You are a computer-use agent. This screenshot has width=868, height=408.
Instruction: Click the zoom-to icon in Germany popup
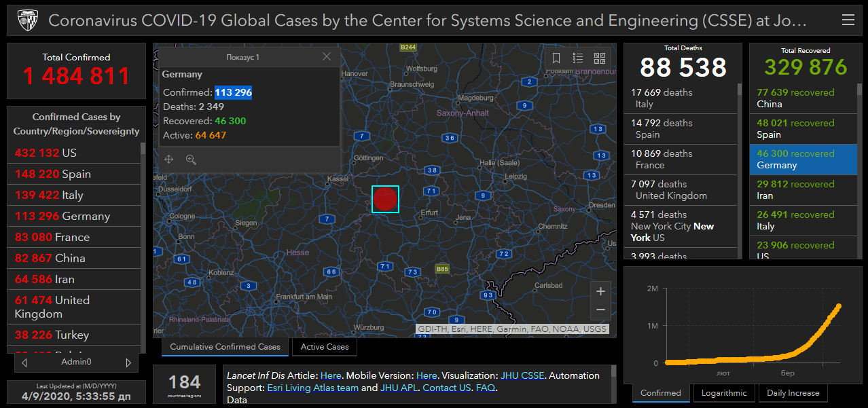tap(191, 160)
